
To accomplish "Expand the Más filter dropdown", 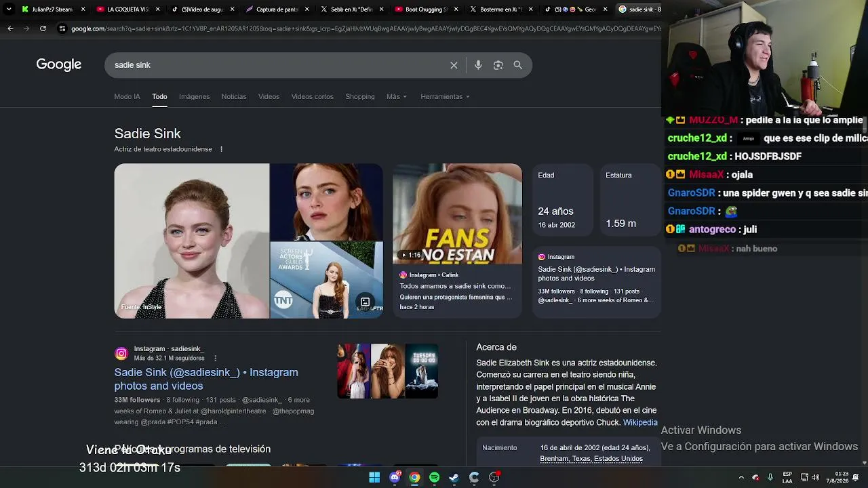I will tap(397, 96).
